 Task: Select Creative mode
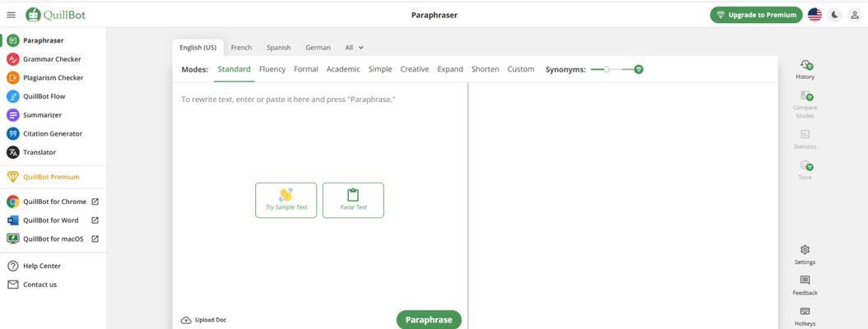[x=415, y=69]
